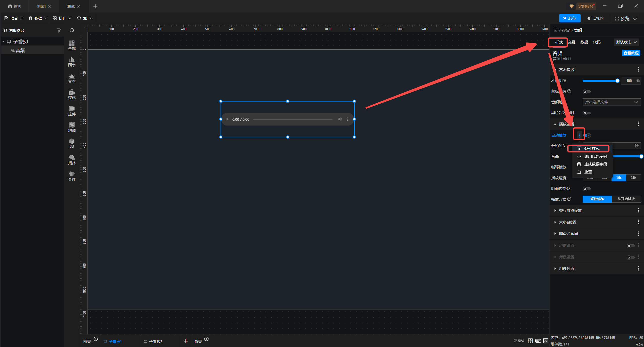Switch to the 交互 tab
Viewport: 644px width, 347px height.
[572, 42]
